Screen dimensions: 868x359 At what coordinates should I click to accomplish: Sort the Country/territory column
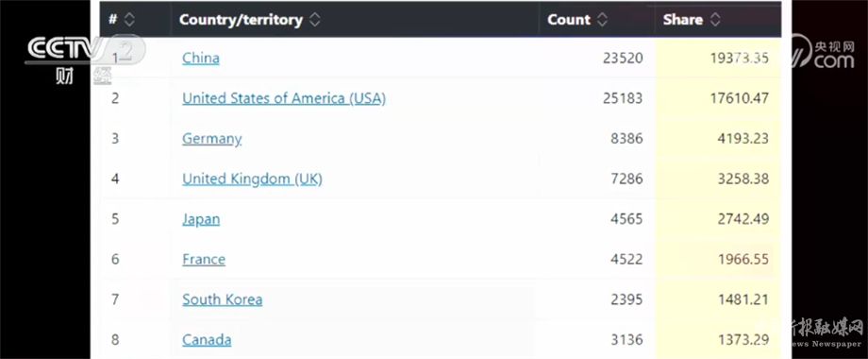(x=314, y=20)
